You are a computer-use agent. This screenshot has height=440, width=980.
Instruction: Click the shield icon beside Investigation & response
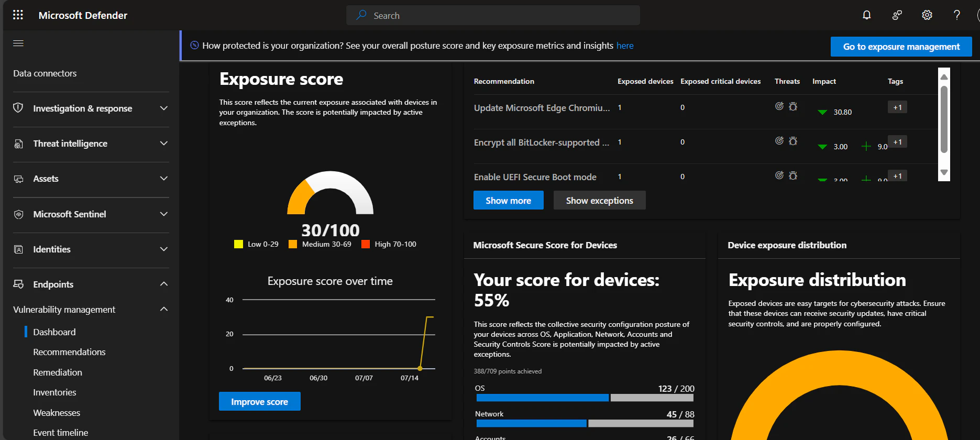(18, 108)
